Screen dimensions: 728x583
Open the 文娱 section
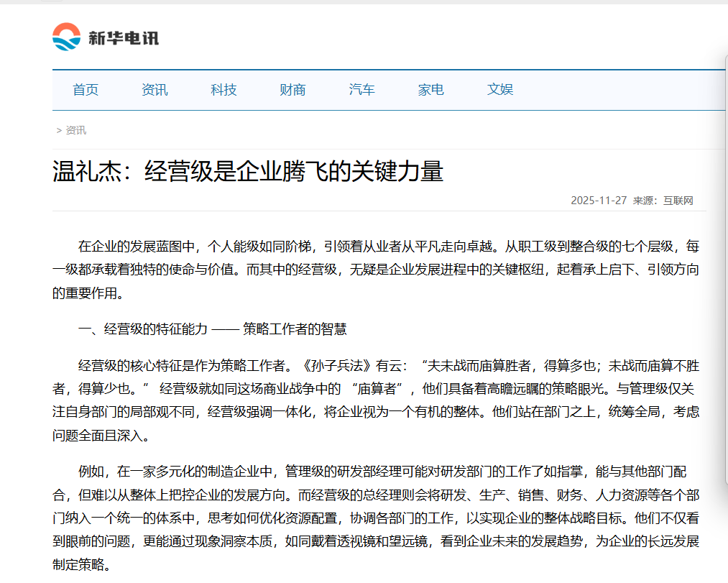499,90
